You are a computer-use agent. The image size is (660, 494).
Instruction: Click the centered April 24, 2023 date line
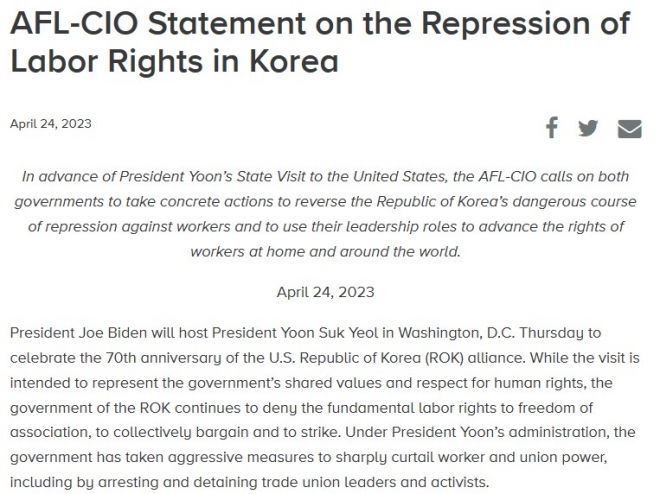[x=325, y=292]
